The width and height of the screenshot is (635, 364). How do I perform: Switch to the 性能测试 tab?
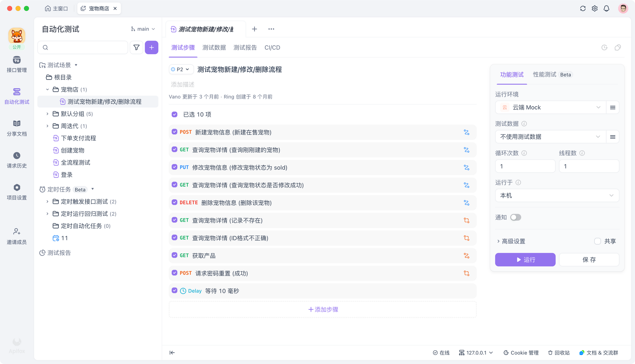(x=545, y=75)
